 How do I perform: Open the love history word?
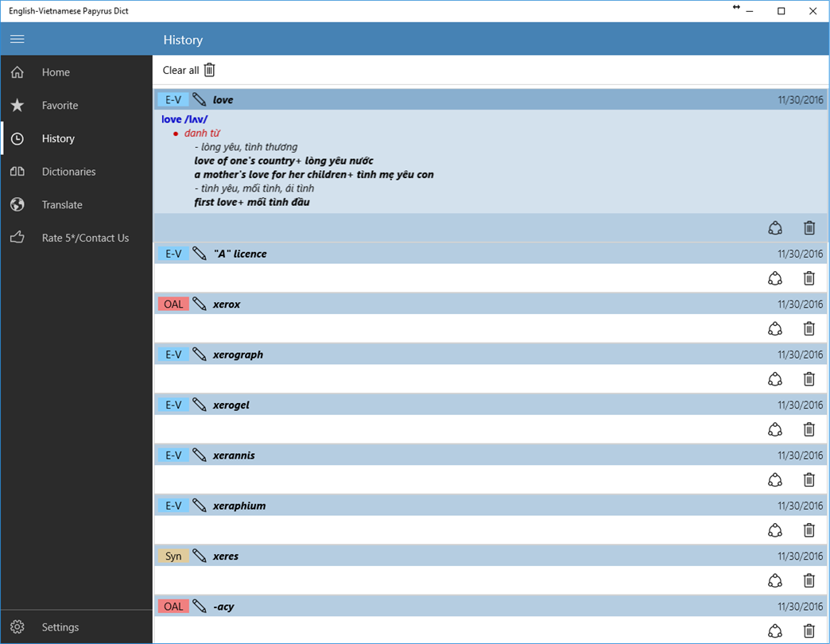[223, 100]
